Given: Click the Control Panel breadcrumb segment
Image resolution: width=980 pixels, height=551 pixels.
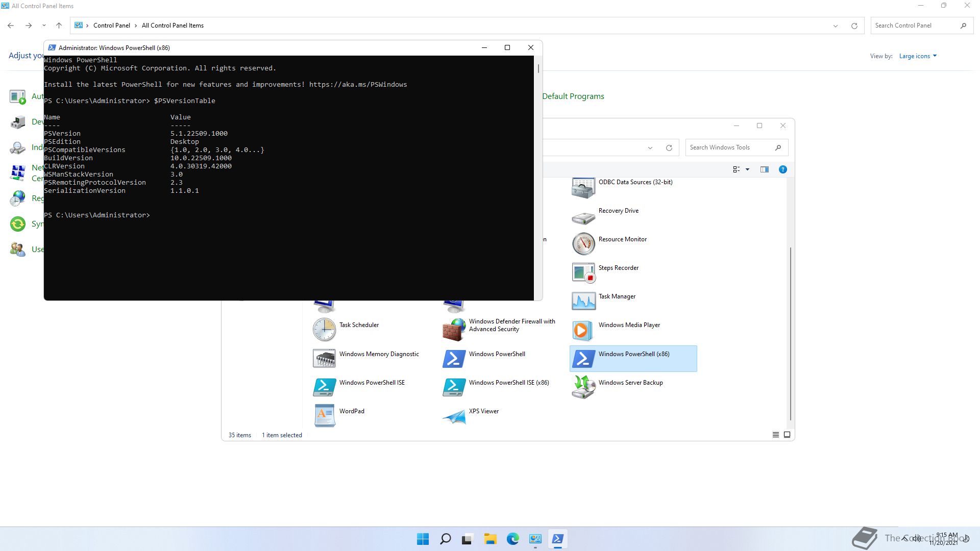Looking at the screenshot, I should tap(112, 26).
